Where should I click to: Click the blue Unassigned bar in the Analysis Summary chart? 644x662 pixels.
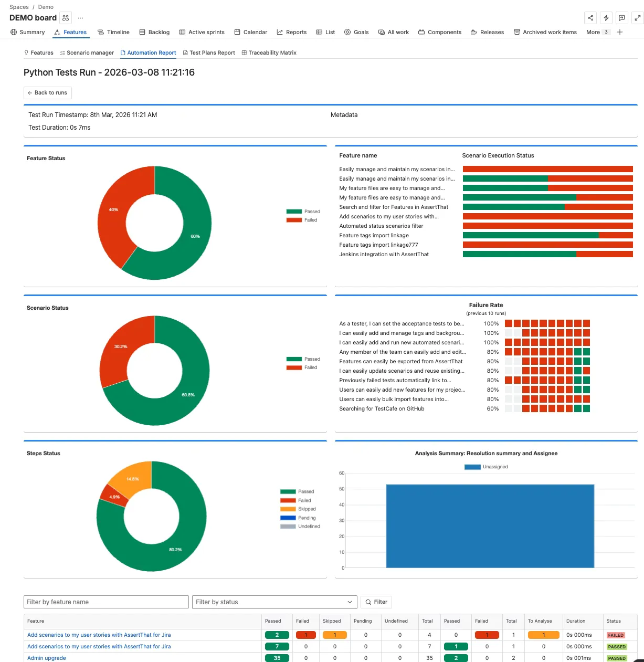[490, 526]
